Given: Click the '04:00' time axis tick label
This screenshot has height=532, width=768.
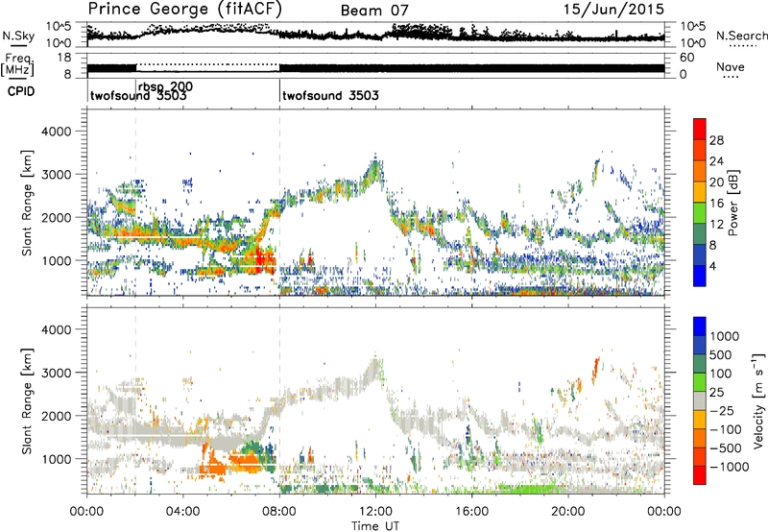Looking at the screenshot, I should pos(183,512).
